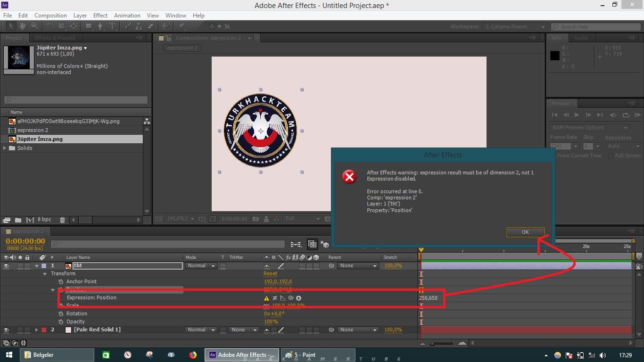Click the current time 0:00:00:00 display
Image resolution: width=644 pixels, height=362 pixels.
point(25,241)
